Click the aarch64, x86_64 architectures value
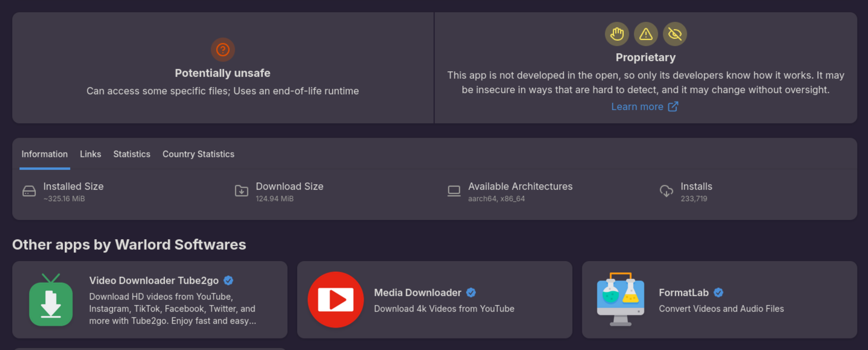This screenshot has height=350, width=868. 496,198
